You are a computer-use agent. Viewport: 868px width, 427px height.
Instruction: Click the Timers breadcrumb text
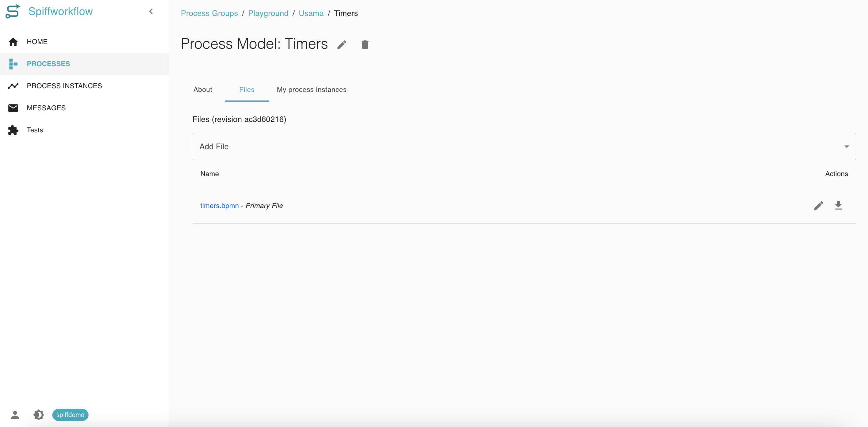[x=346, y=13]
